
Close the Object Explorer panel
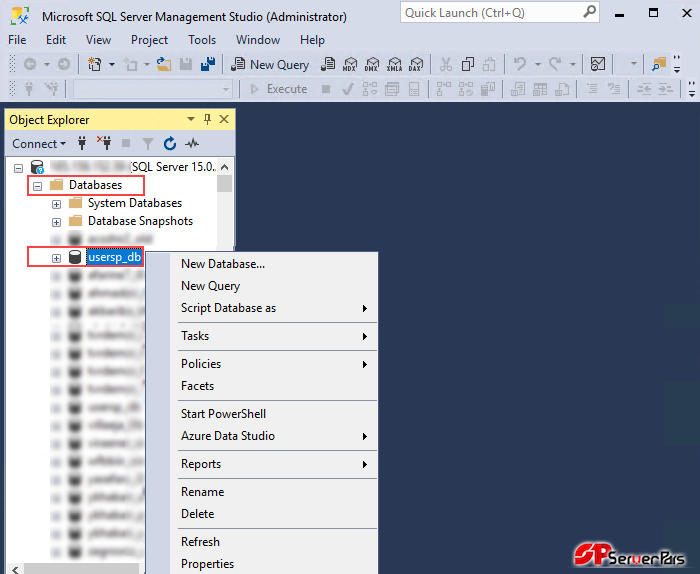(x=224, y=119)
